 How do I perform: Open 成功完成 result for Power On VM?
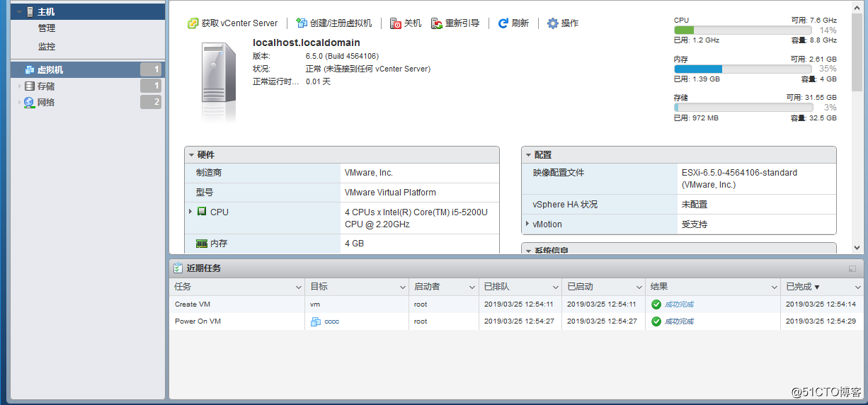click(679, 321)
